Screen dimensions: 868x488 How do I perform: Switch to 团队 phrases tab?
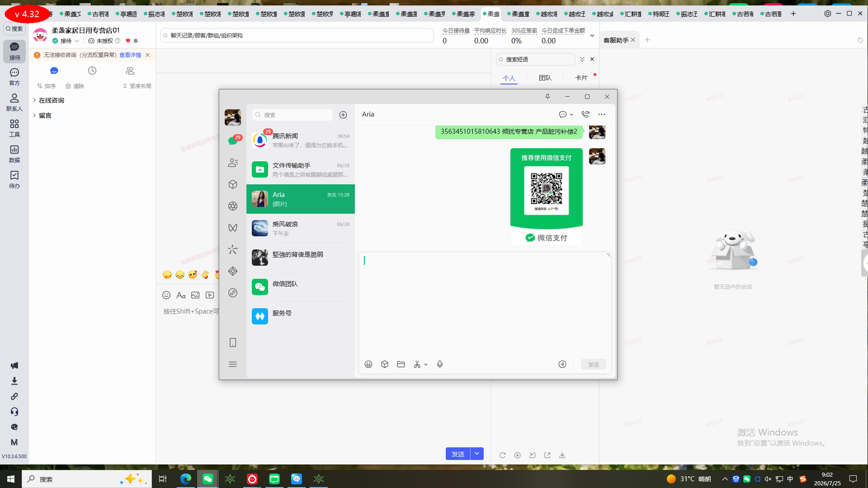[x=545, y=78]
